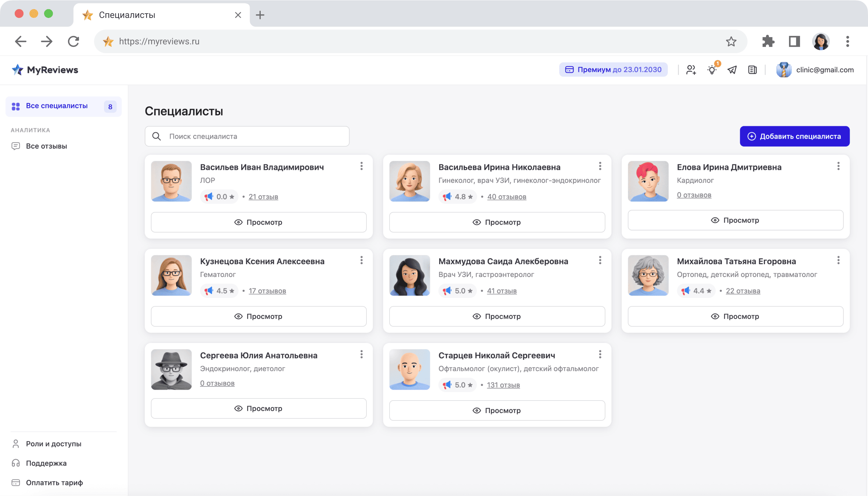Toggle the browser side panel icon
The height and width of the screenshot is (496, 868).
(794, 41)
